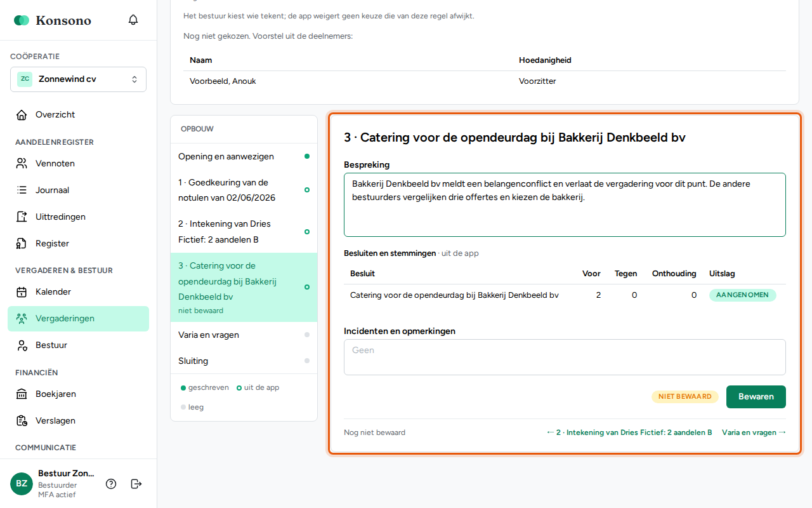Click the AANGENOMEN result badge
The width and height of the screenshot is (812, 508).
pyautogui.click(x=742, y=295)
